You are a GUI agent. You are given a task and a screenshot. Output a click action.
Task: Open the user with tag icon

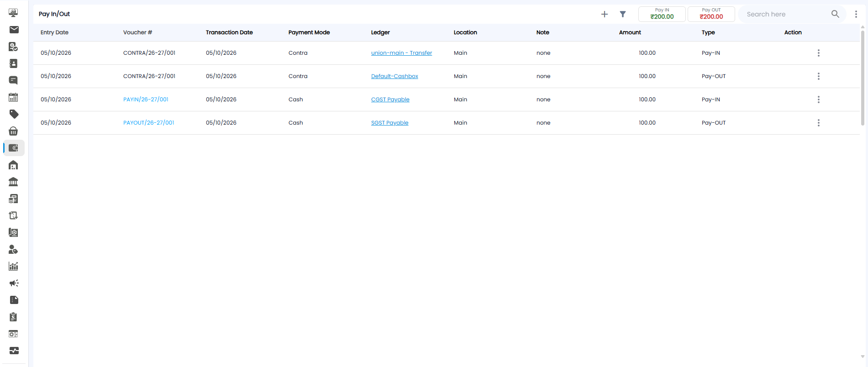pos(14,249)
